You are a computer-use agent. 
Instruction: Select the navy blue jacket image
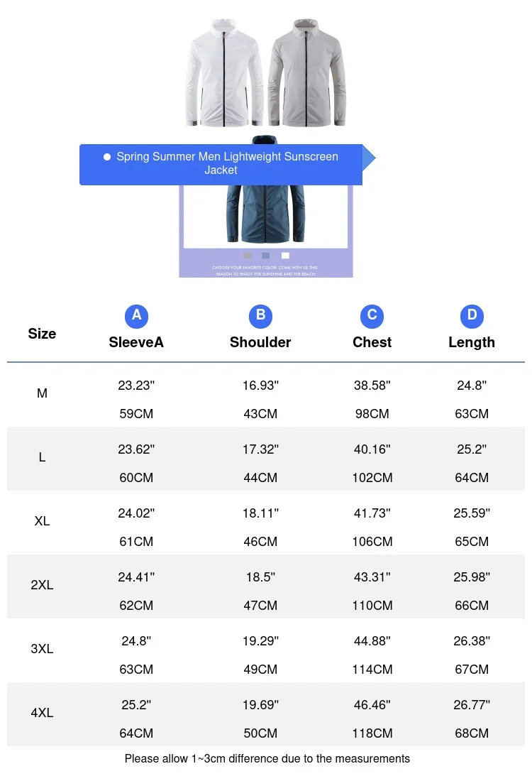[x=265, y=214]
